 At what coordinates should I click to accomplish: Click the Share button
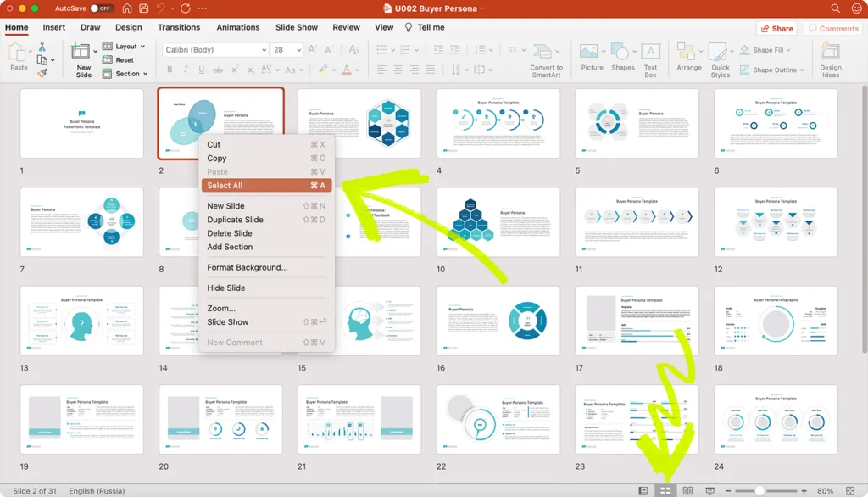(776, 28)
